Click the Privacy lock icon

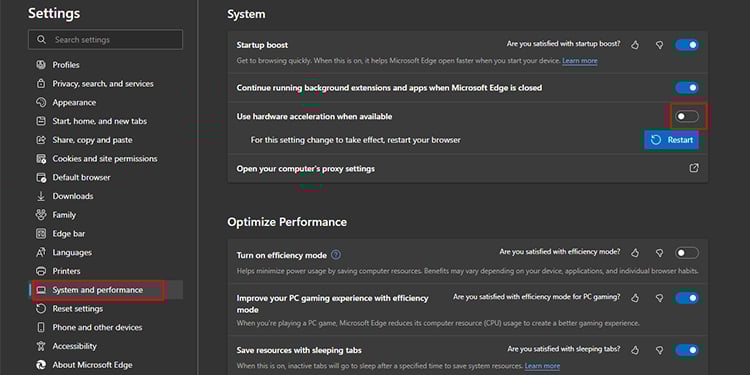pyautogui.click(x=41, y=84)
